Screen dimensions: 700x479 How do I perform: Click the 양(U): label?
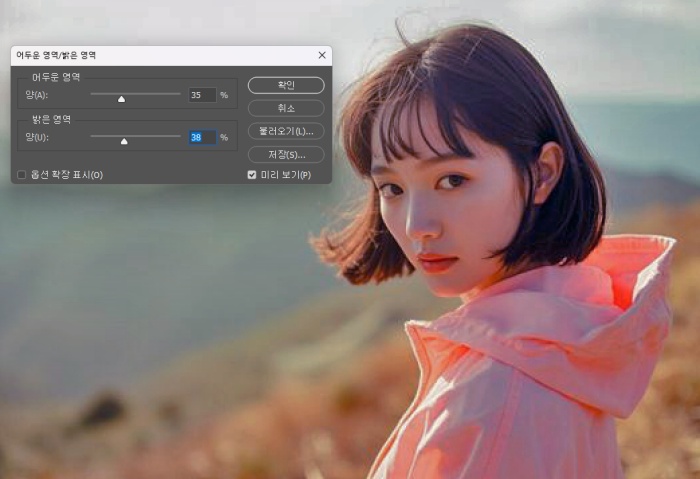(37, 137)
